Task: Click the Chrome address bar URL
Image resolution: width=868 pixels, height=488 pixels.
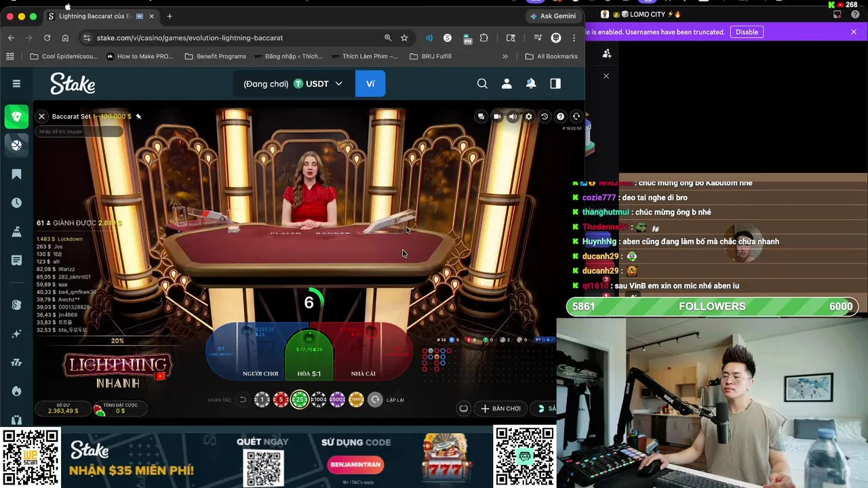Action: pos(190,38)
